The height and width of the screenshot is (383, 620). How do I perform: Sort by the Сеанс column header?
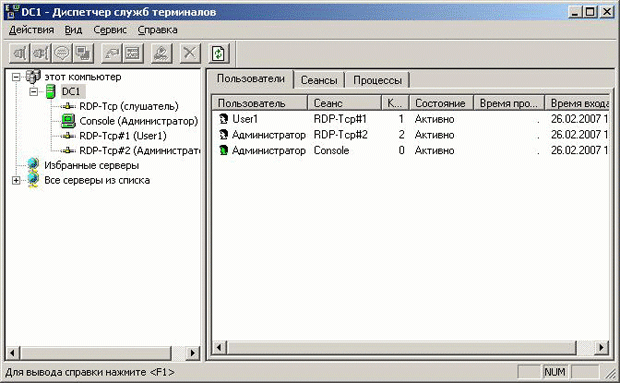tap(344, 103)
